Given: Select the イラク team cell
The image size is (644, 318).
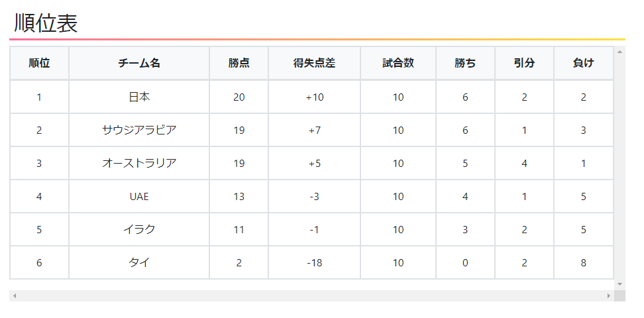Looking at the screenshot, I should (x=139, y=229).
